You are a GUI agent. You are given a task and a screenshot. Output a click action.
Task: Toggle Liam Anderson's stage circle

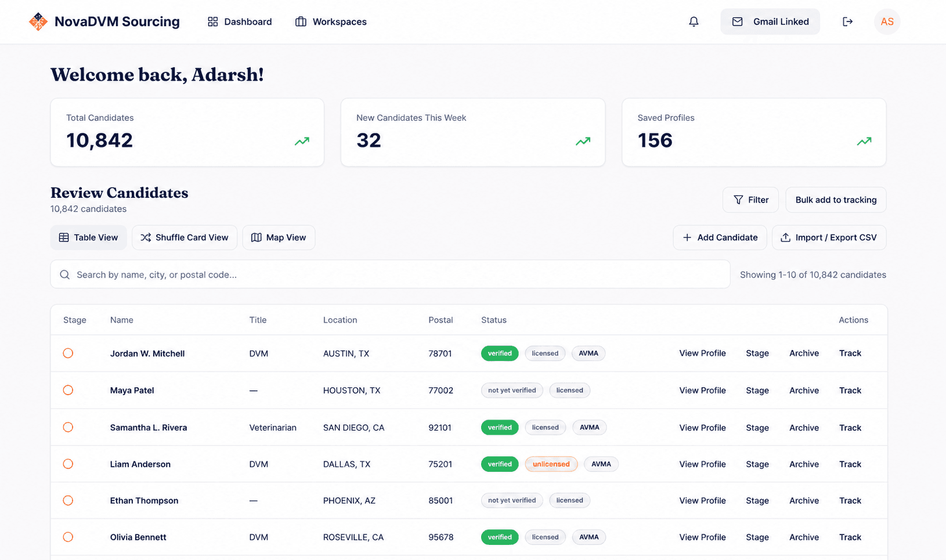tap(68, 464)
